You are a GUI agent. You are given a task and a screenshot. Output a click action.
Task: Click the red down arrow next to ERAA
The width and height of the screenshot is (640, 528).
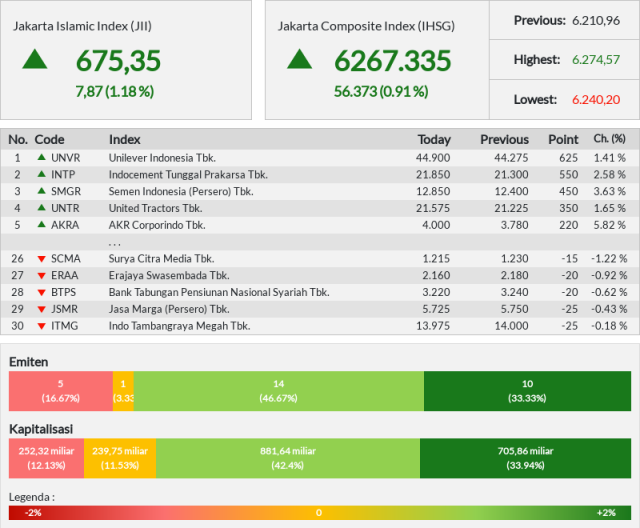(x=41, y=275)
